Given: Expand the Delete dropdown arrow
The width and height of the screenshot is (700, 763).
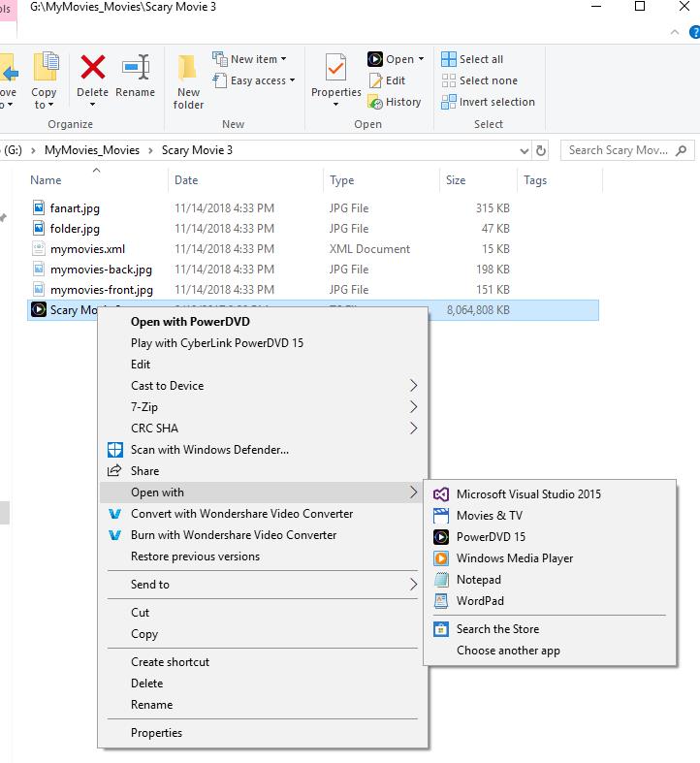Looking at the screenshot, I should pos(92,104).
